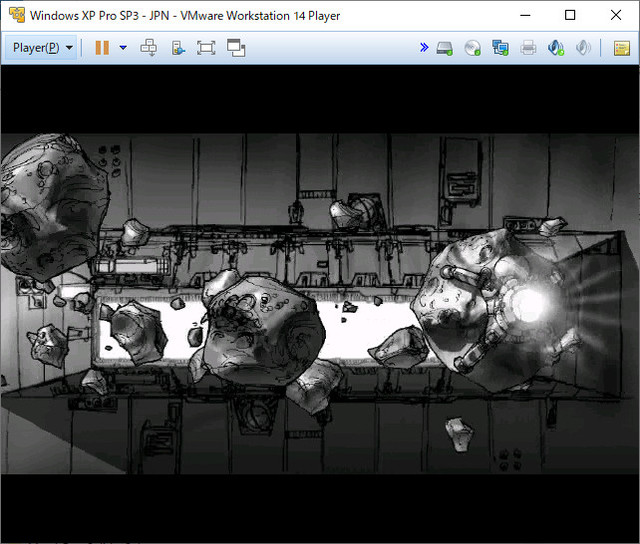Pause the virtual machine
Image resolution: width=640 pixels, height=544 pixels.
(x=102, y=48)
